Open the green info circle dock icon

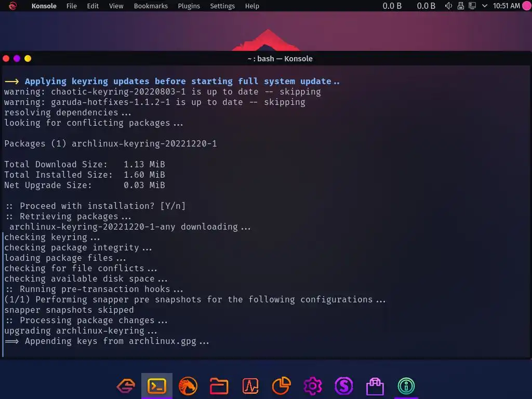pyautogui.click(x=406, y=386)
